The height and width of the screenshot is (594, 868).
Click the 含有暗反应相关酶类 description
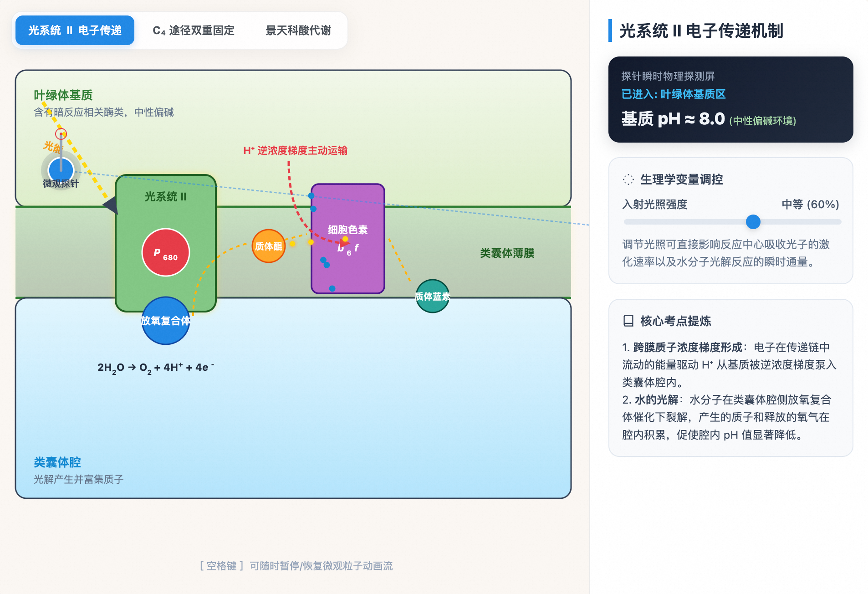point(104,112)
